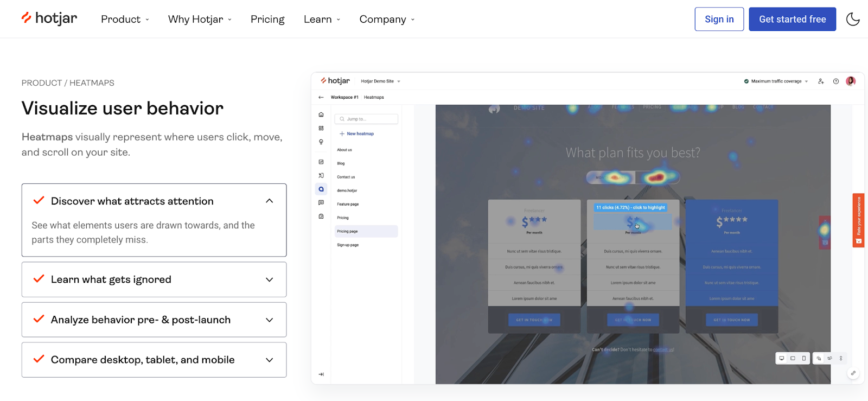Click the link icon at demo bottom right
This screenshot has width=868, height=401.
pyautogui.click(x=853, y=373)
